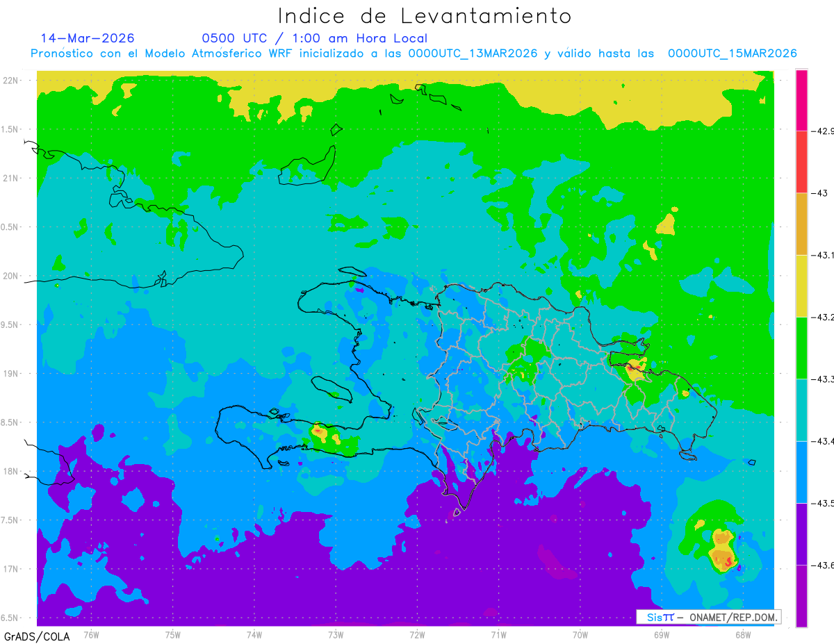
Task: Pick the violet swatch below -43.6
Action: [801, 596]
